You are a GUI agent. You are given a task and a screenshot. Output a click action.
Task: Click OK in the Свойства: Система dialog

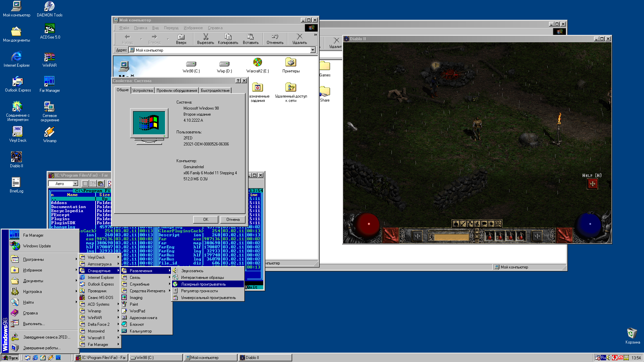pos(206,220)
